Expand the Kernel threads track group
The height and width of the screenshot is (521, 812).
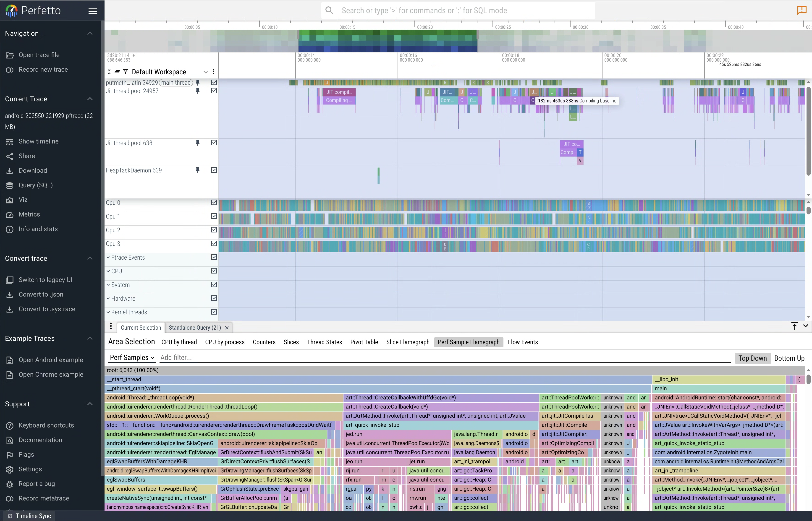pos(108,312)
